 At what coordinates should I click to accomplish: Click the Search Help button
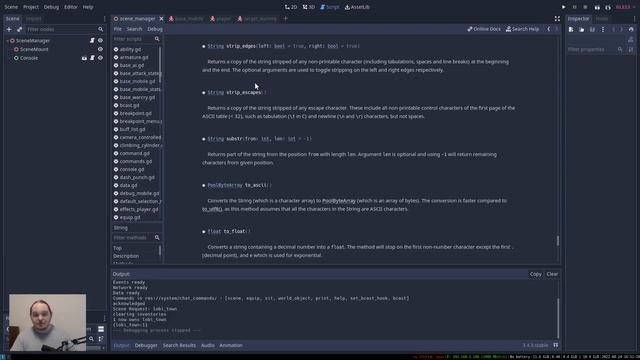point(522,29)
